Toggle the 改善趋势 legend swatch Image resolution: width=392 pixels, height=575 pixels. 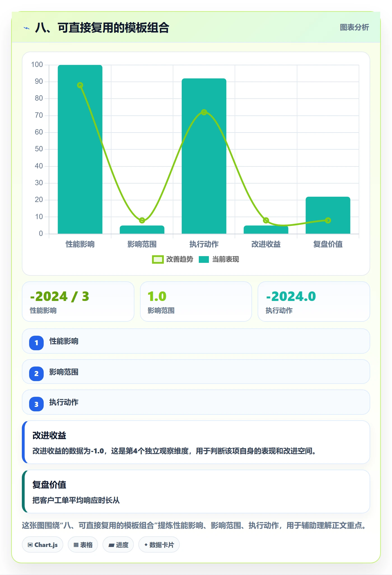[x=158, y=259]
